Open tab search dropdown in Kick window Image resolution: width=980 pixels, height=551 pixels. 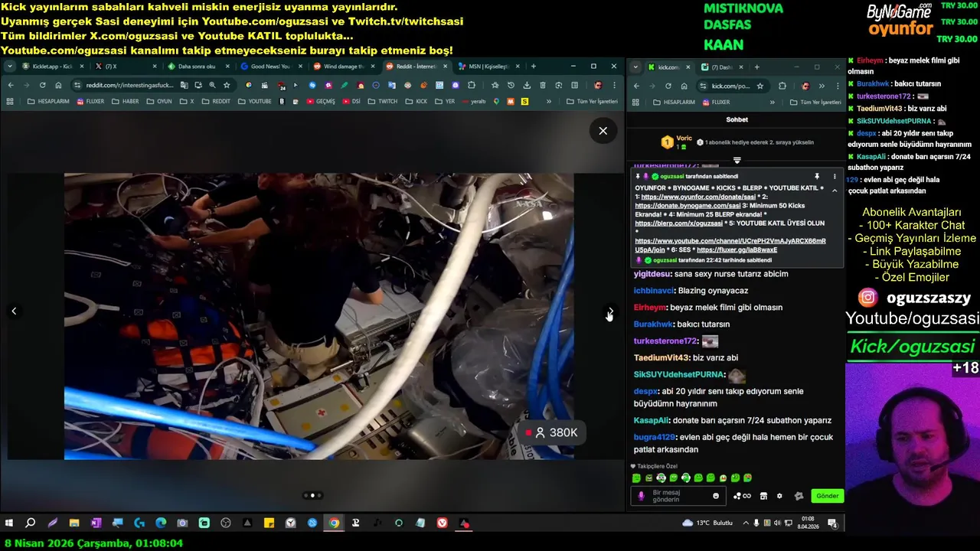click(x=635, y=67)
